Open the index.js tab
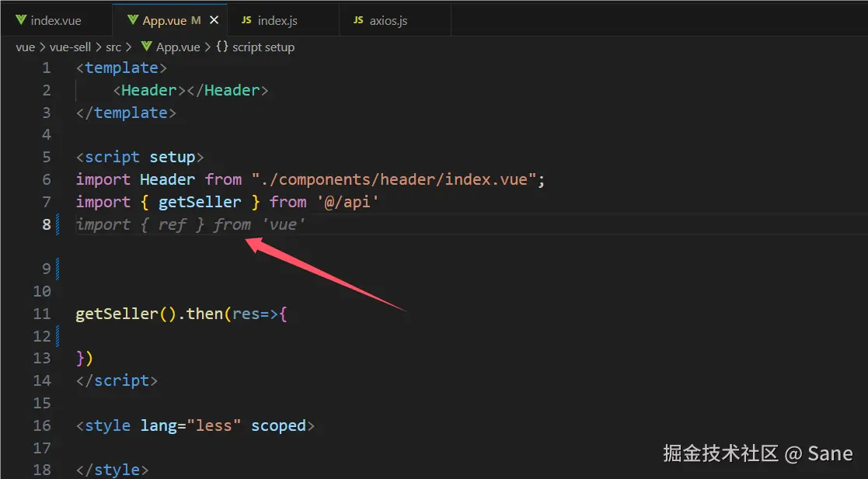The image size is (868, 479). pyautogui.click(x=283, y=20)
